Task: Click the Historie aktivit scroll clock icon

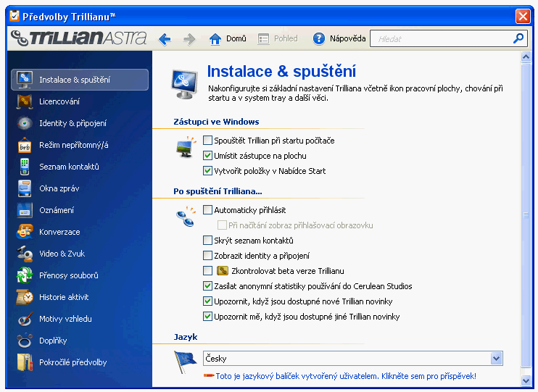Action: click(25, 297)
